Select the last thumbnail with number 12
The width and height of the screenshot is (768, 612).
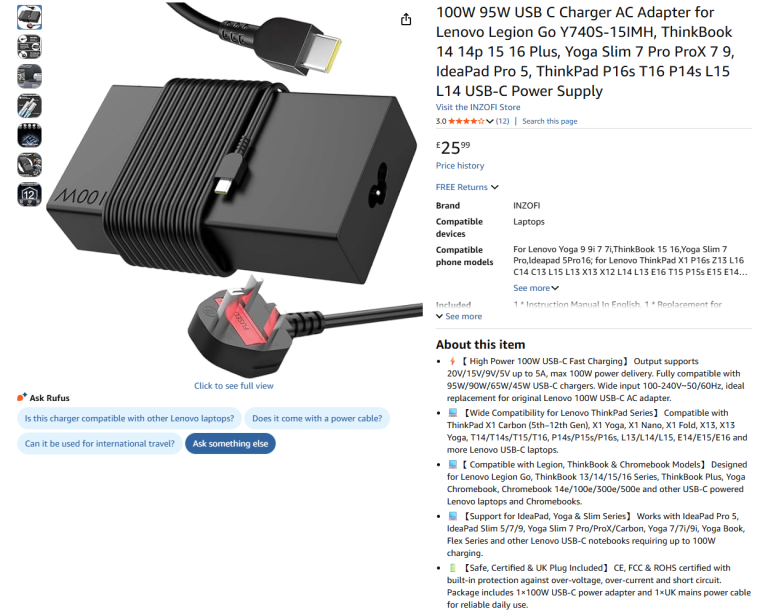click(x=29, y=194)
